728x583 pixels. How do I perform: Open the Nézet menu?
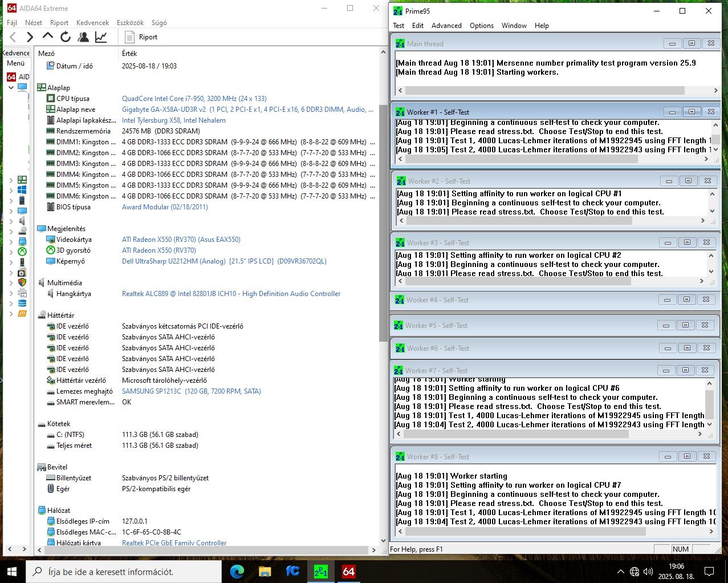(34, 23)
